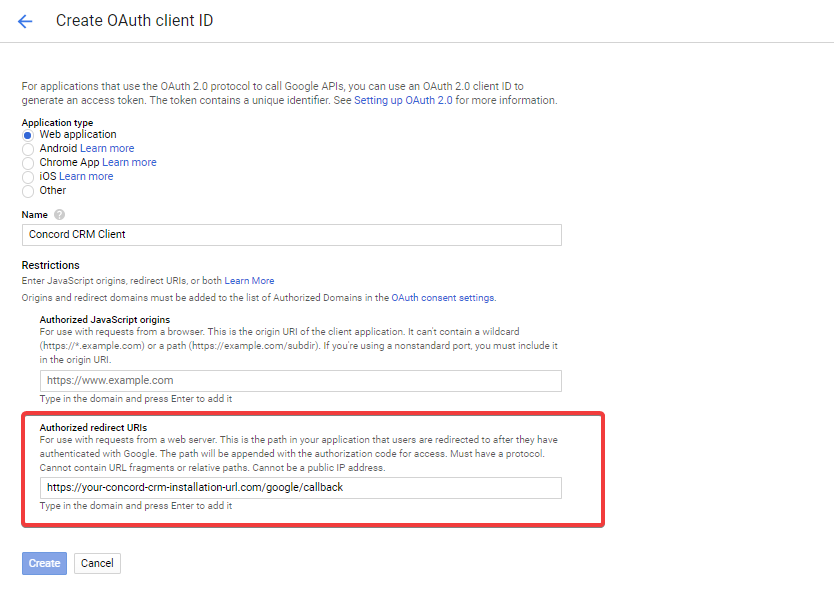Screen dimensions: 834x594
Task: Select the Web application radio button
Action: [28, 134]
